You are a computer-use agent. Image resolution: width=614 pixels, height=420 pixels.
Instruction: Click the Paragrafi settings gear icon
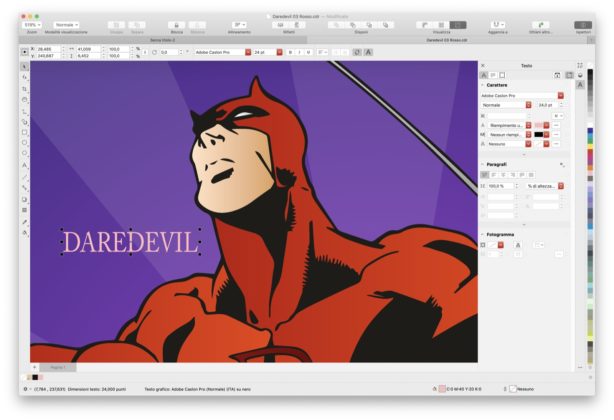point(562,165)
